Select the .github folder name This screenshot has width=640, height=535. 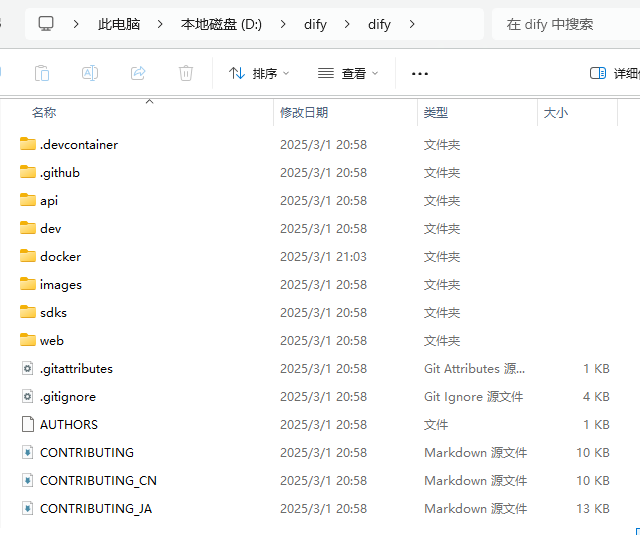click(x=60, y=173)
